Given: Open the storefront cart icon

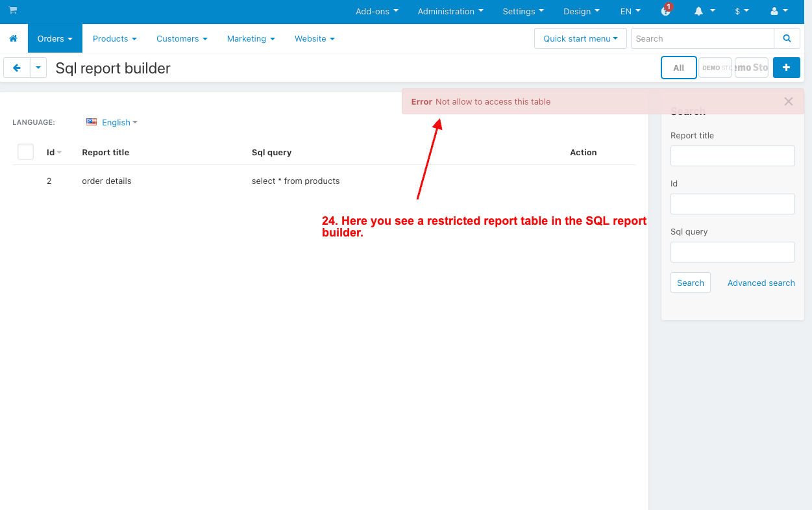Looking at the screenshot, I should coord(13,10).
